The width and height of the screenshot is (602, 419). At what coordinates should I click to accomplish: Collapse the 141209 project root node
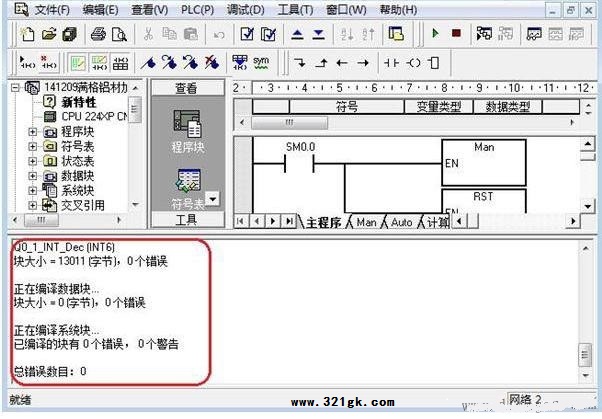pyautogui.click(x=15, y=88)
